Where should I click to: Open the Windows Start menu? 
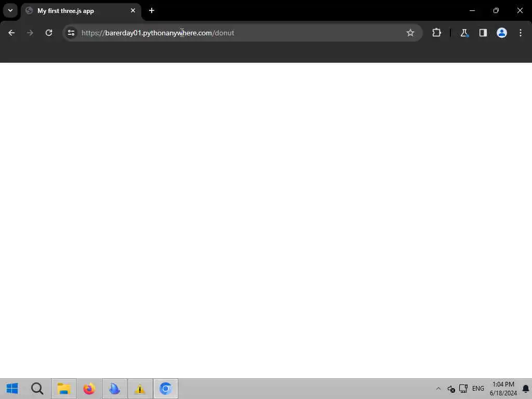click(x=12, y=389)
